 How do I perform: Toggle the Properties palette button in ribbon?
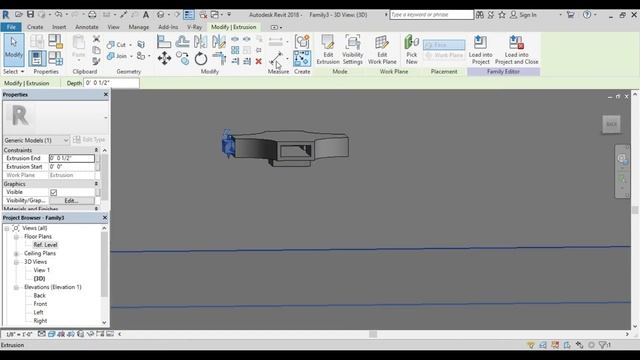37,58
